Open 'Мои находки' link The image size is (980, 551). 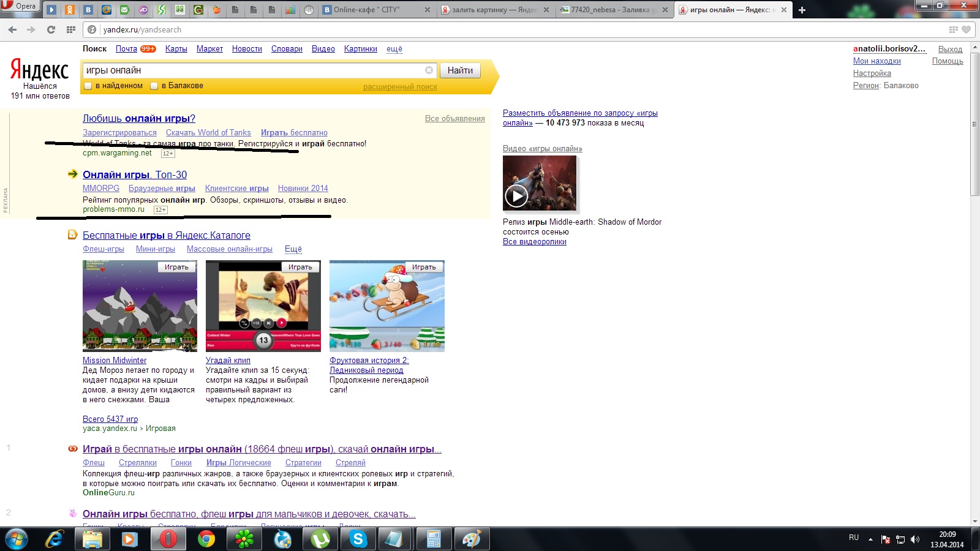[877, 61]
